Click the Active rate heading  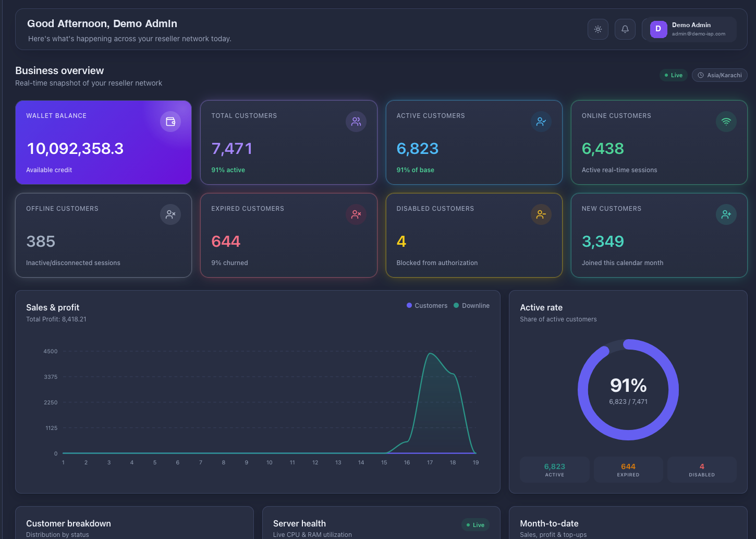[x=541, y=307]
